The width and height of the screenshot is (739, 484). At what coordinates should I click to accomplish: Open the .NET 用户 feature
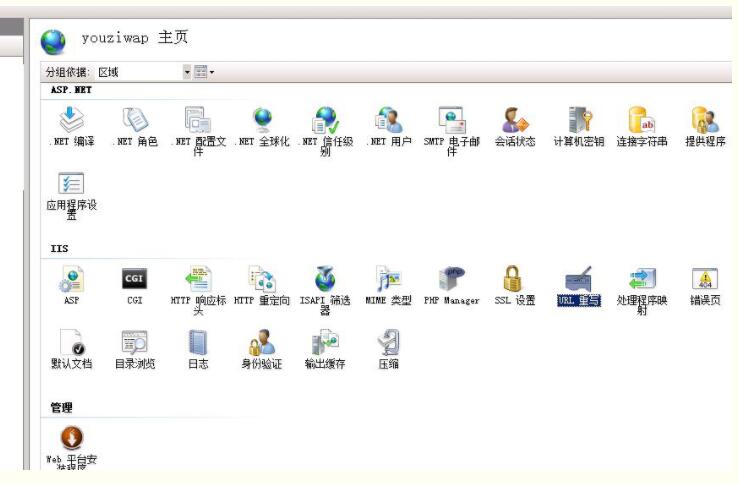pos(389,126)
